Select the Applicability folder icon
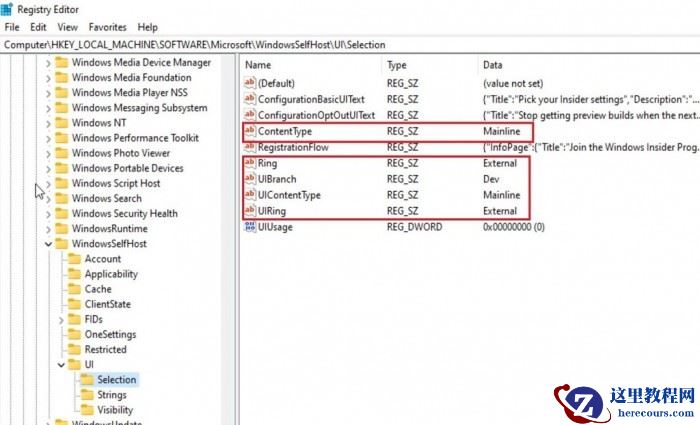The width and height of the screenshot is (700, 425). (75, 274)
